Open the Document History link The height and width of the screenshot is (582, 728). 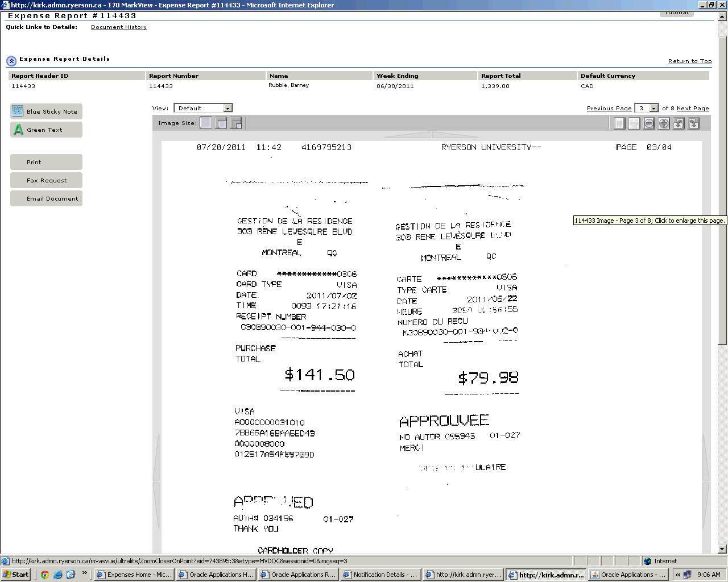point(119,27)
